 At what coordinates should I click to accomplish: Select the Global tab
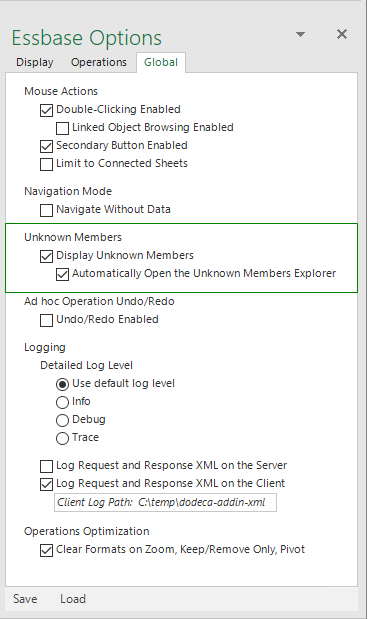tap(161, 62)
